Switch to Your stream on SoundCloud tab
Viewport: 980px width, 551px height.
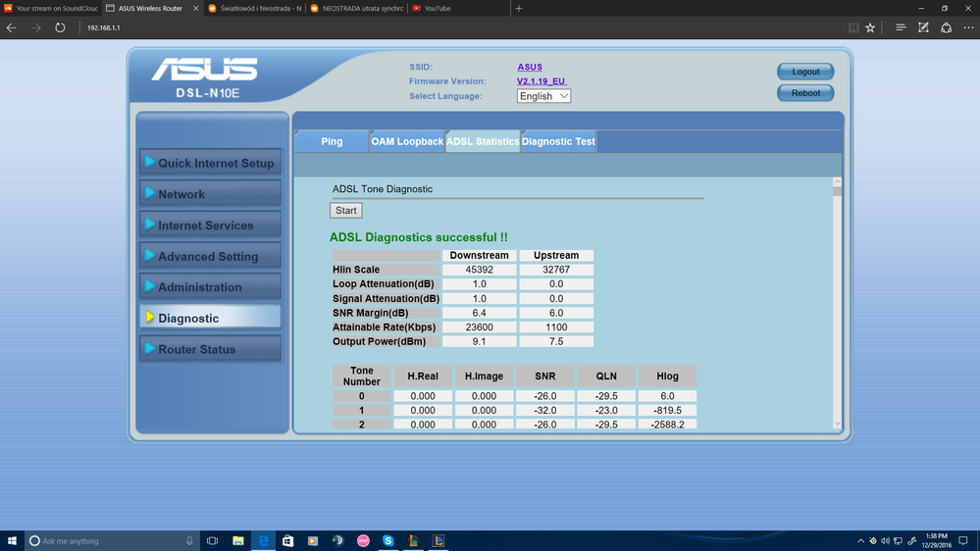click(x=50, y=8)
